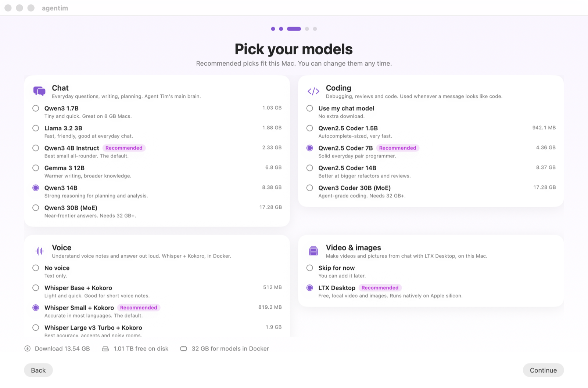Viewport: 588px width, 388px height.
Task: Click the Recommended badge beside Whisper Small + Kokoro
Action: coord(139,308)
